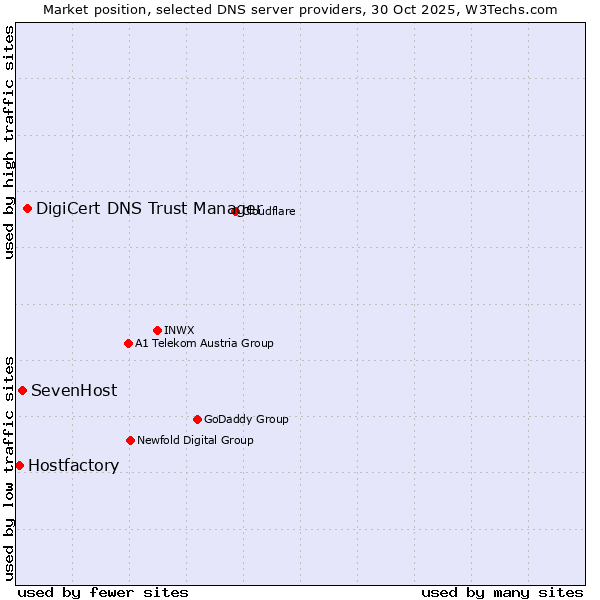Click the DigiCert DNS Trust Manager red marker
Screen dimensions: 600x600
point(27,208)
